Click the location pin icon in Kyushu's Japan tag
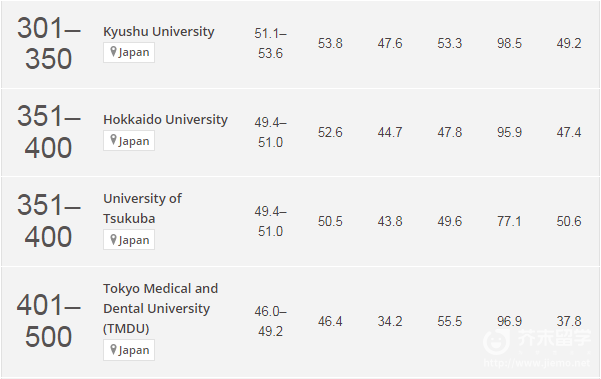This screenshot has width=601, height=379. [x=113, y=51]
